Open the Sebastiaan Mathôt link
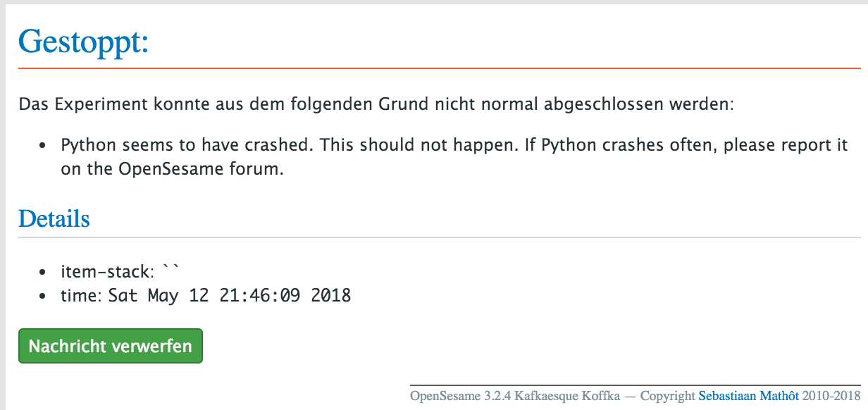 tap(748, 396)
